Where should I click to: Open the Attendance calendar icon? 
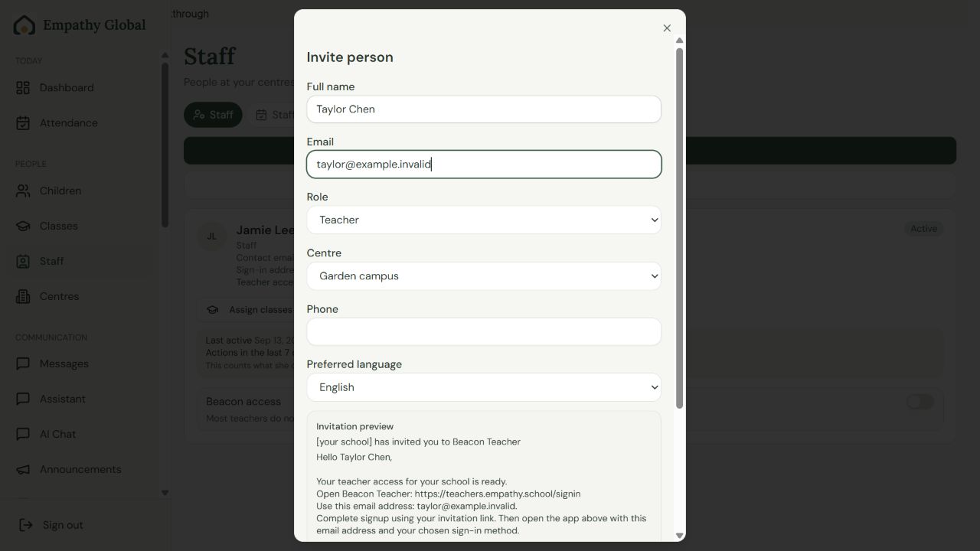(x=23, y=123)
